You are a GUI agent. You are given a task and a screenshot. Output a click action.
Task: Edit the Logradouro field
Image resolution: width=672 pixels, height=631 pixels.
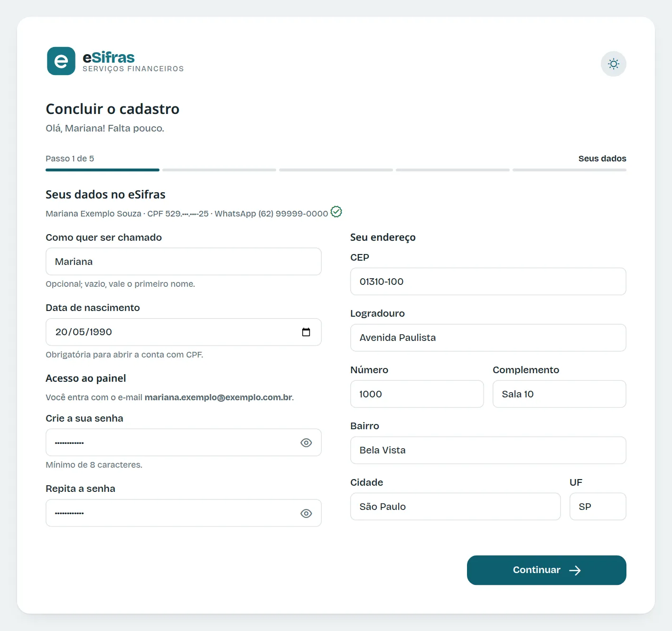488,338
